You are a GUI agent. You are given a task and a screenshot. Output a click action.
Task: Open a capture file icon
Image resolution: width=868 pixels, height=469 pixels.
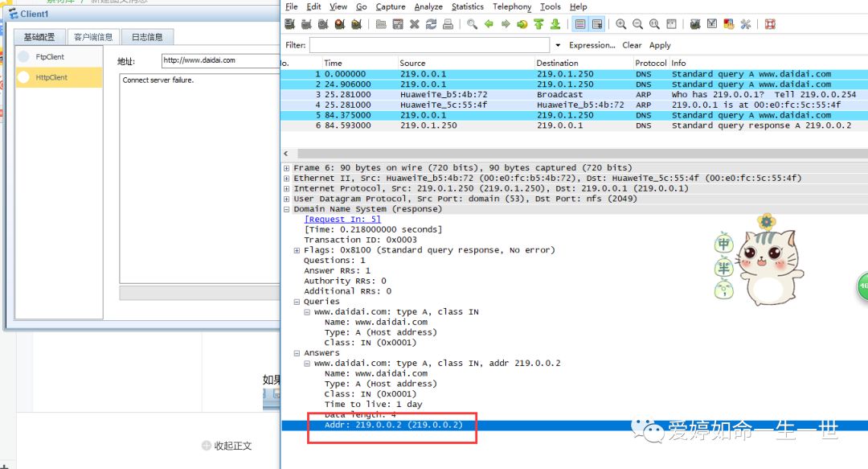[x=381, y=24]
